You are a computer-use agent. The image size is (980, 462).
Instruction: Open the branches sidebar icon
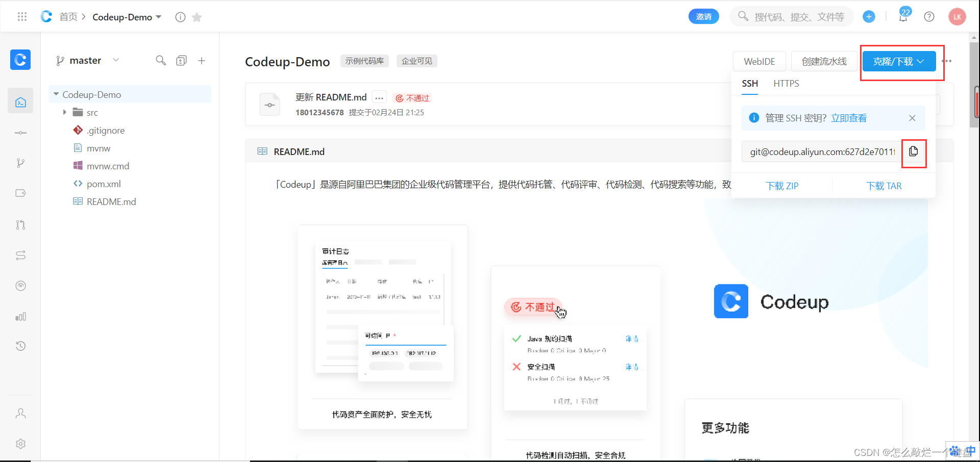[20, 163]
